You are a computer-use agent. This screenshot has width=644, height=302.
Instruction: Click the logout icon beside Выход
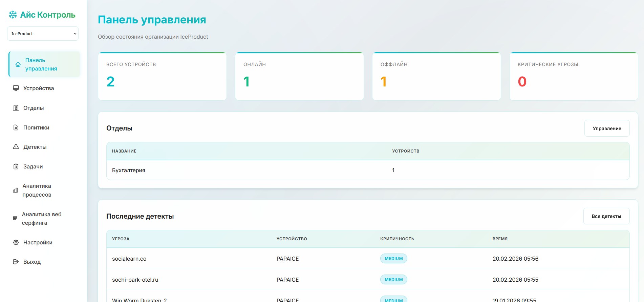16,262
